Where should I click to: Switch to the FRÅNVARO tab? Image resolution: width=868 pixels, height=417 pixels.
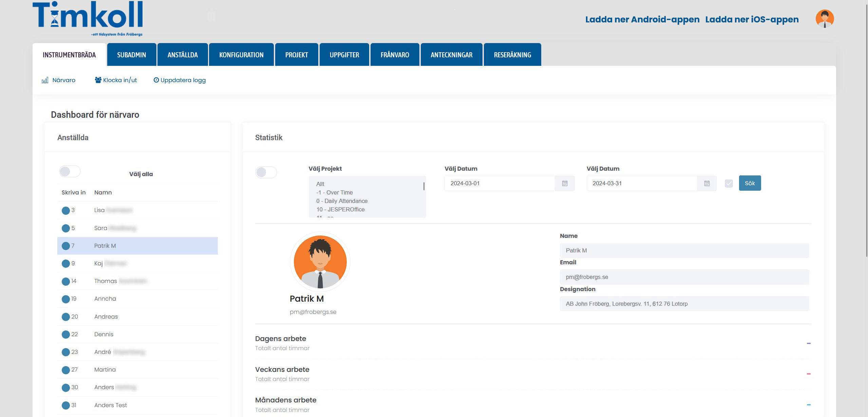pos(395,55)
